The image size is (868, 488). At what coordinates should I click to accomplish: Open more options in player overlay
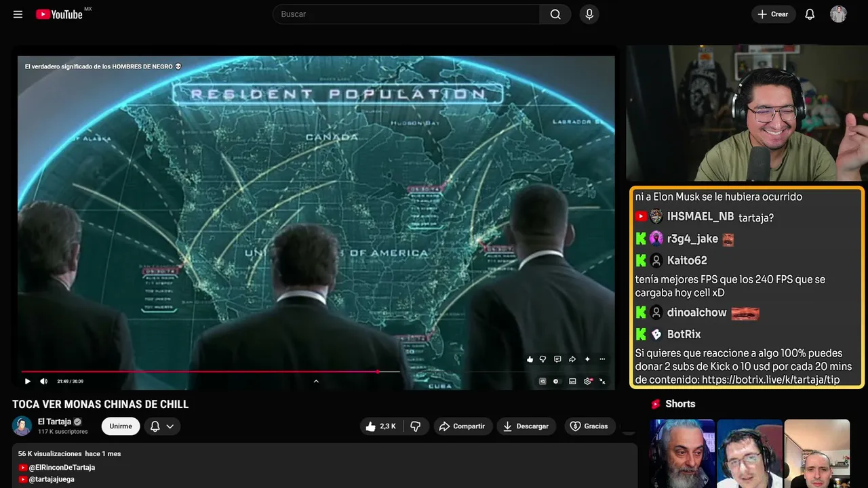click(602, 359)
